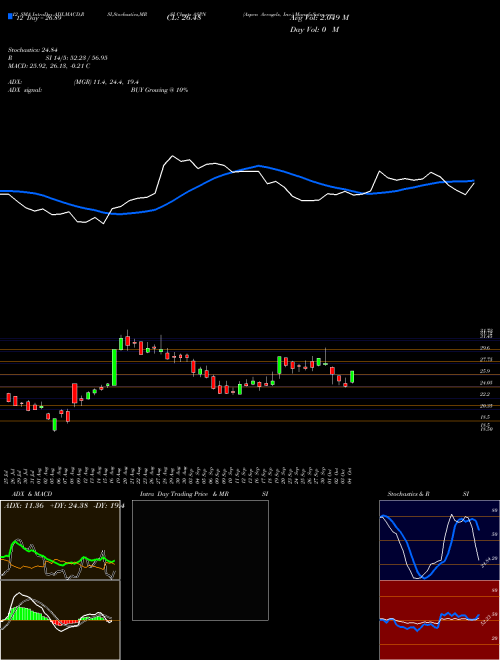Click the 'MACD: 25.92, 26.13, -0.21 C' line

pos(49,66)
